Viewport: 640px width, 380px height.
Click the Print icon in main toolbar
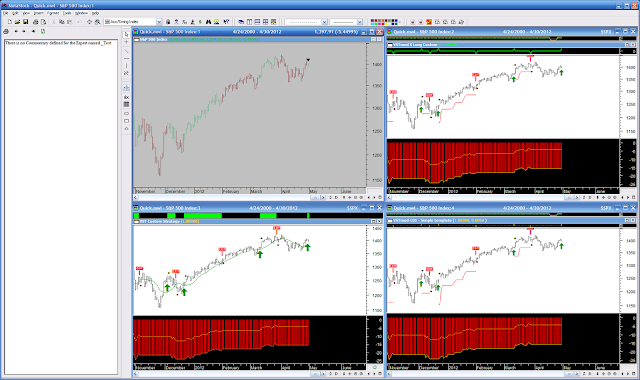click(x=36, y=22)
